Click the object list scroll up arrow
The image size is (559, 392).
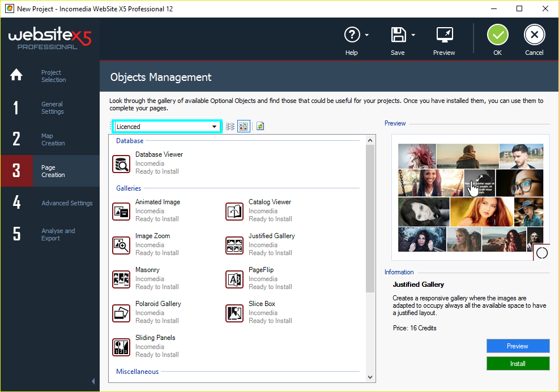pyautogui.click(x=370, y=140)
